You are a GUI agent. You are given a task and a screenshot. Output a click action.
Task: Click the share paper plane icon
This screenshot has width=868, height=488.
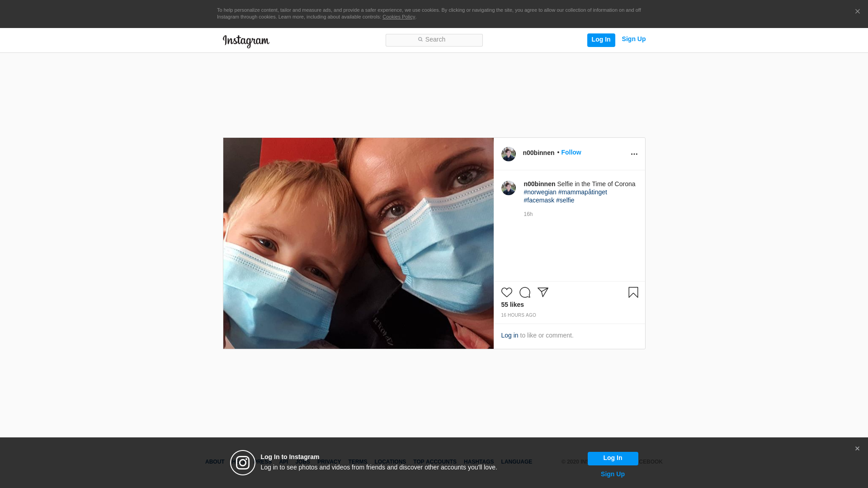(x=543, y=292)
